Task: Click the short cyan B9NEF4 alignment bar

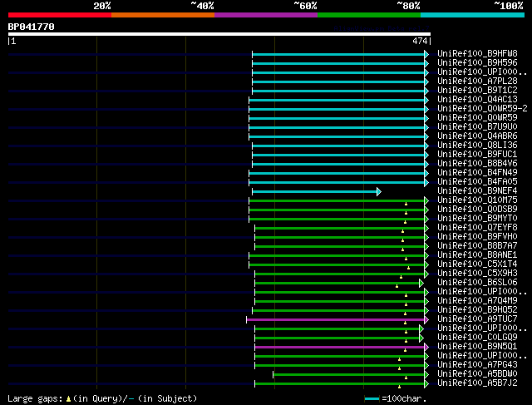Action: pyautogui.click(x=314, y=191)
